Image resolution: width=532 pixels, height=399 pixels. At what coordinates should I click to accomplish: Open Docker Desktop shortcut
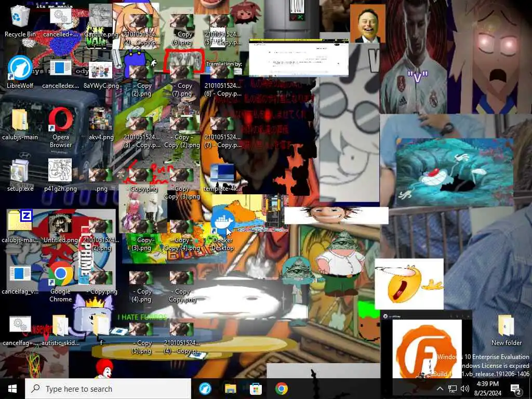click(x=222, y=231)
